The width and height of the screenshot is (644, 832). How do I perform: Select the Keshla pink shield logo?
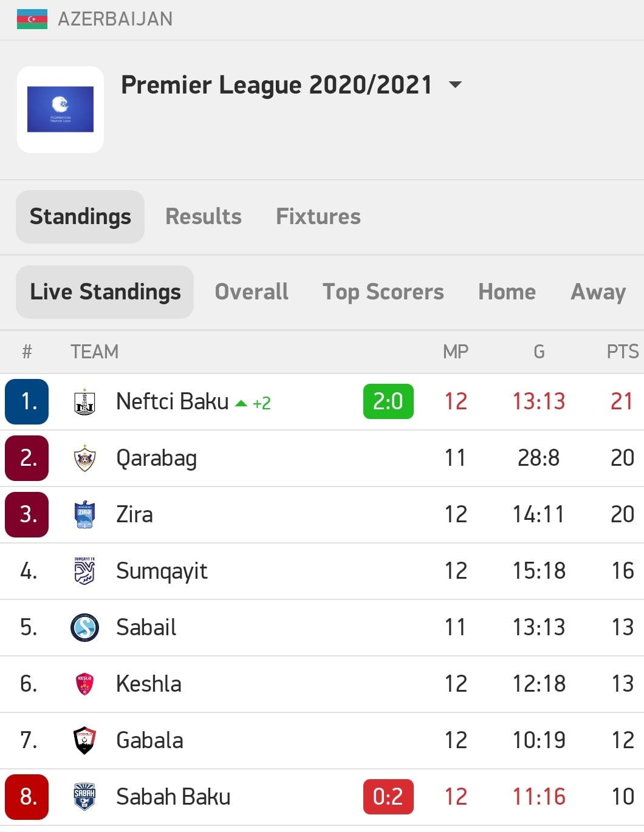(84, 684)
